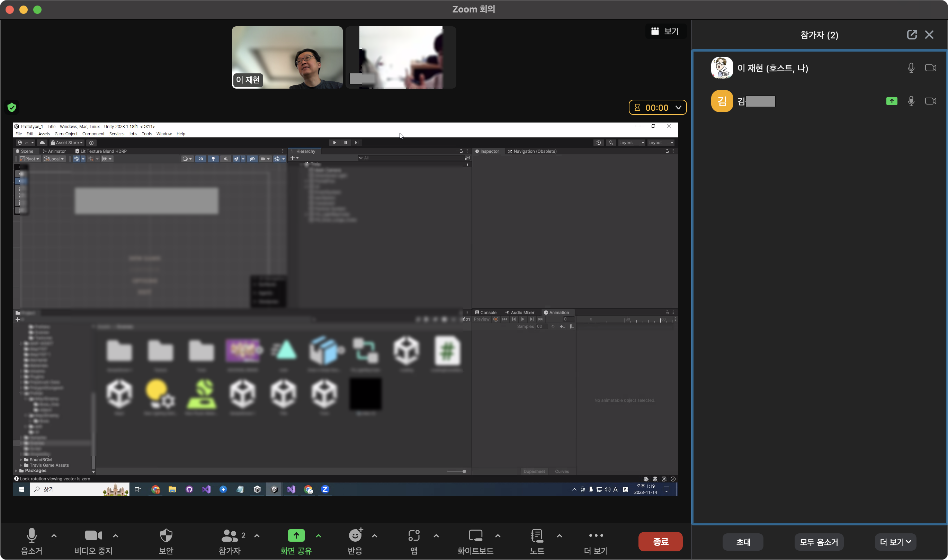Open the Notes icon

coord(537,536)
